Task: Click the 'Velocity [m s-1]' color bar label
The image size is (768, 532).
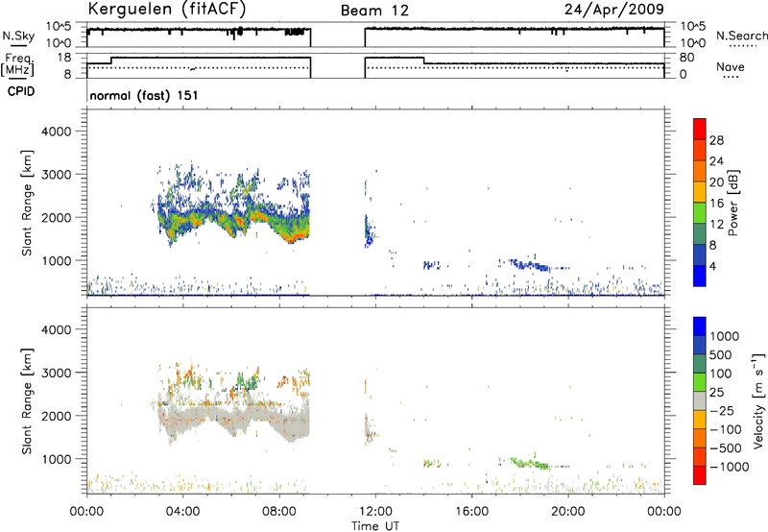Action: 758,400
